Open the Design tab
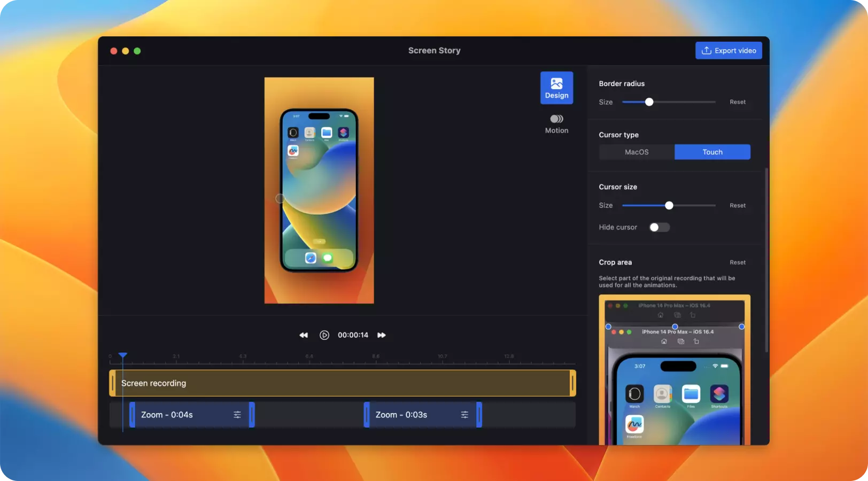 click(556, 88)
